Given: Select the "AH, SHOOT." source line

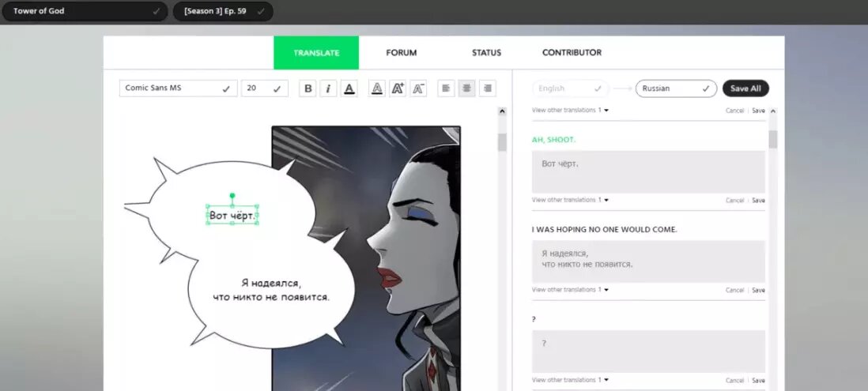Looking at the screenshot, I should (x=553, y=140).
